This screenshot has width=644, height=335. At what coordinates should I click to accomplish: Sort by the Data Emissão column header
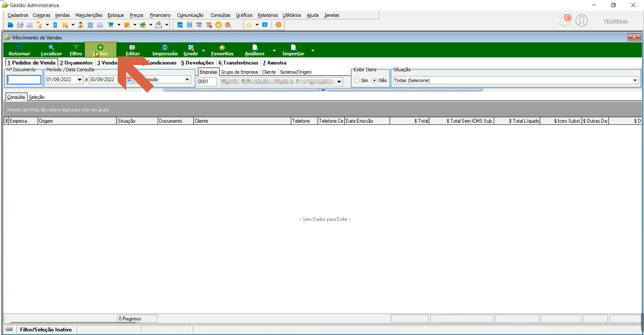pyautogui.click(x=367, y=121)
